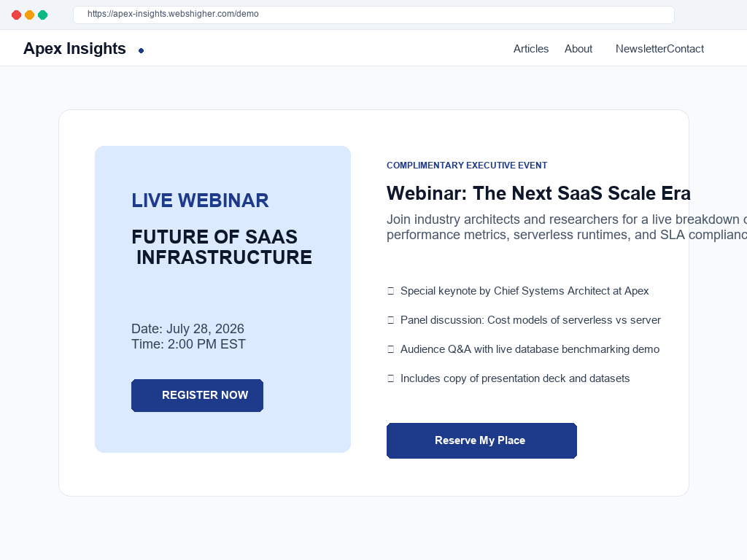Viewport: 747px width, 560px height.
Task: Click the 'COMPLIMENTARY EXECUTIVE EVENT' label
Action: (467, 166)
